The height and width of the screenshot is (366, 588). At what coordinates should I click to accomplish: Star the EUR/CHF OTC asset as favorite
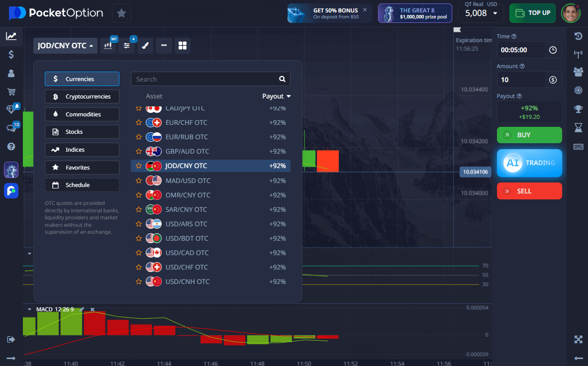139,123
